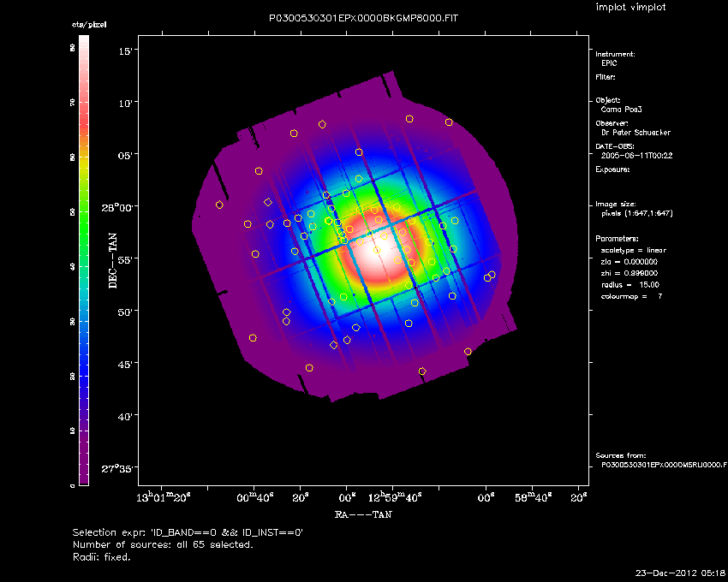This screenshot has height=582, width=728.
Task: Click the 58m40s right ascension label
Action: point(533,497)
